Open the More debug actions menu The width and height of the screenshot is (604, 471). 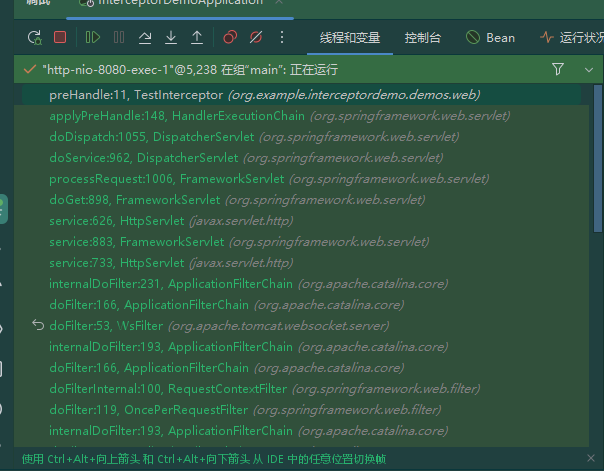282,37
